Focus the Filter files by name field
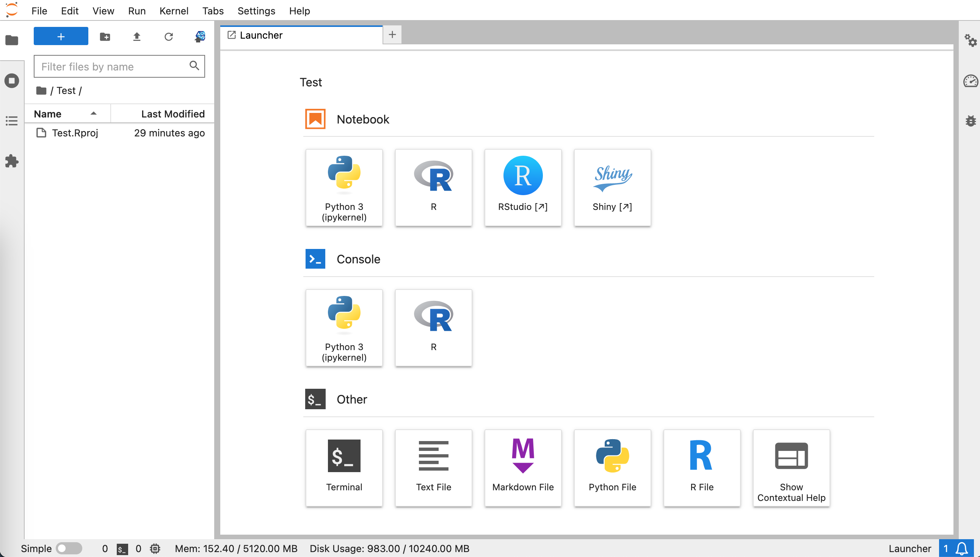Image resolution: width=980 pixels, height=557 pixels. pos(119,67)
